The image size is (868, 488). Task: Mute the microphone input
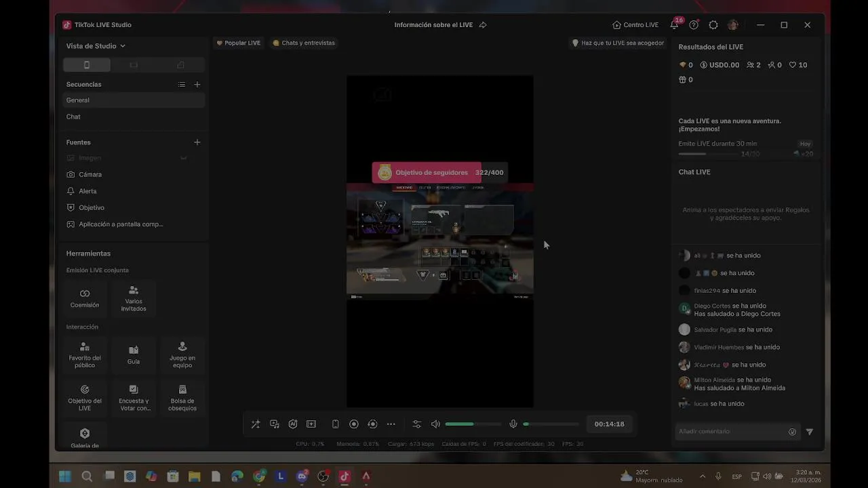[513, 424]
